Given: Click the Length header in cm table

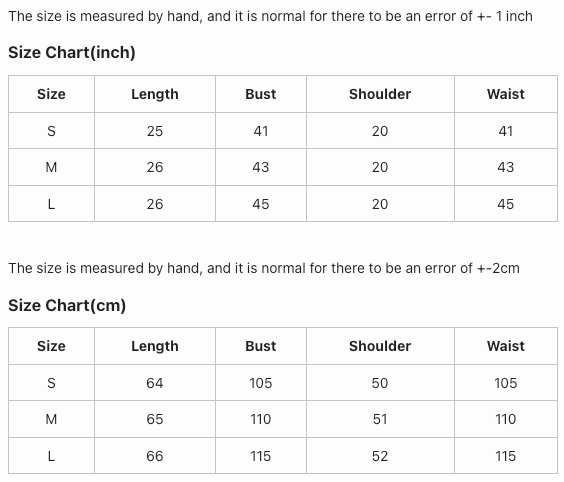Looking at the screenshot, I should tap(155, 346).
